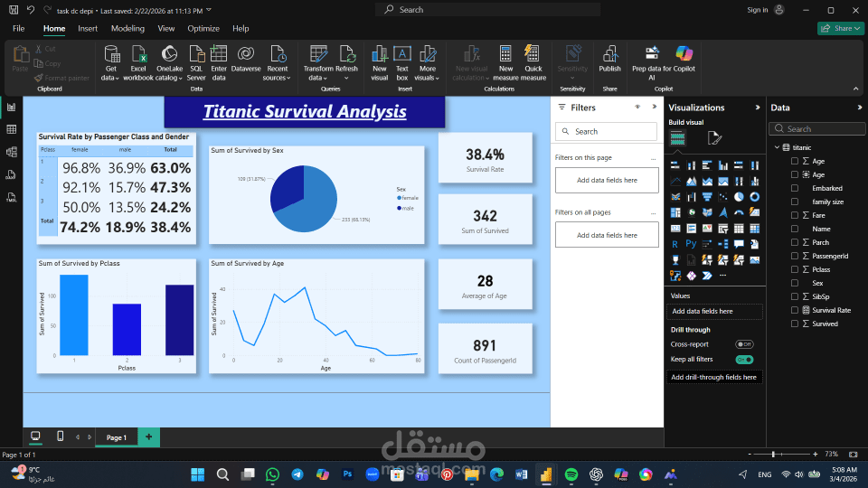Switch to the View ribbon tab
The image size is (868, 488).
pyautogui.click(x=165, y=29)
